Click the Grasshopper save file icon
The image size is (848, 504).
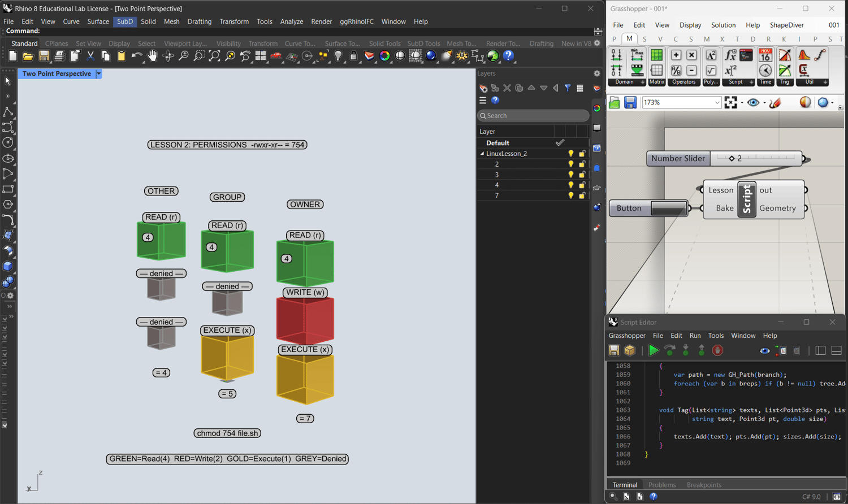630,102
